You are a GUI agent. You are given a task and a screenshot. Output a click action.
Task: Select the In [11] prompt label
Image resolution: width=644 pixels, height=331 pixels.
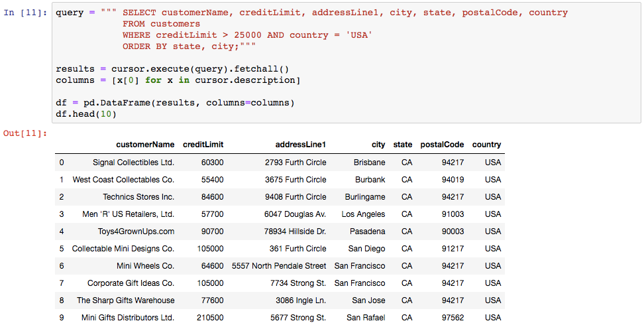point(25,13)
